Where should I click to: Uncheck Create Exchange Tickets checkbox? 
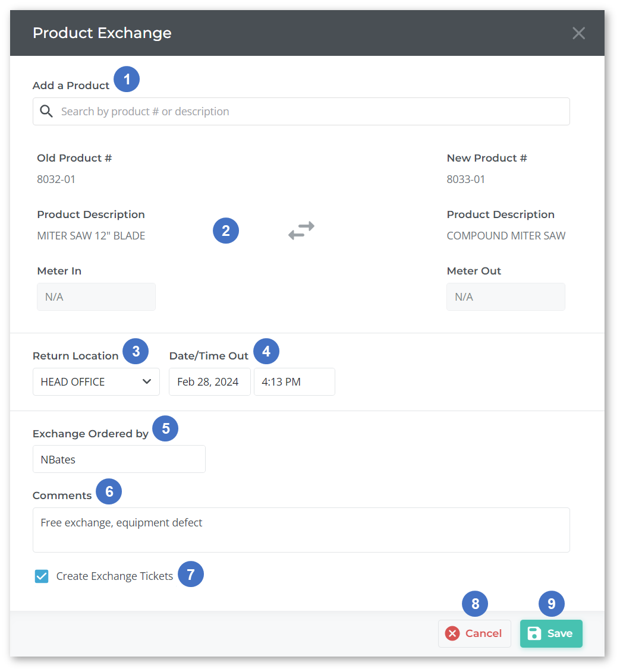[x=42, y=576]
